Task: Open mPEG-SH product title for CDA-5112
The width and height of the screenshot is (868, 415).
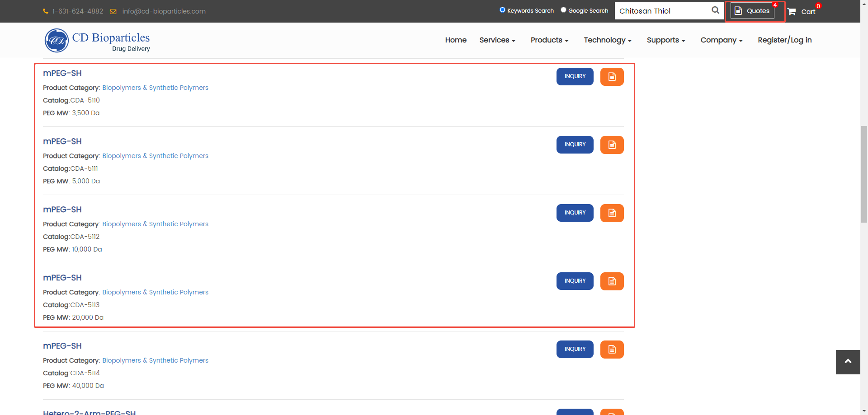Action: pyautogui.click(x=62, y=210)
